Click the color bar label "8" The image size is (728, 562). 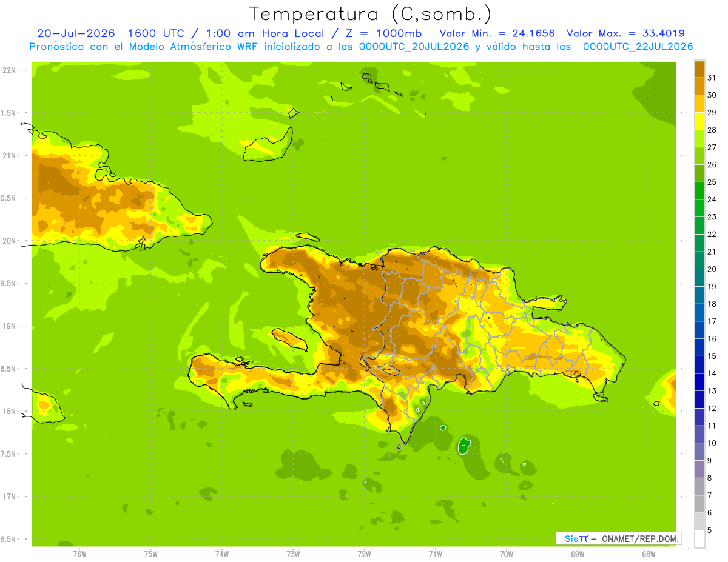pyautogui.click(x=710, y=478)
